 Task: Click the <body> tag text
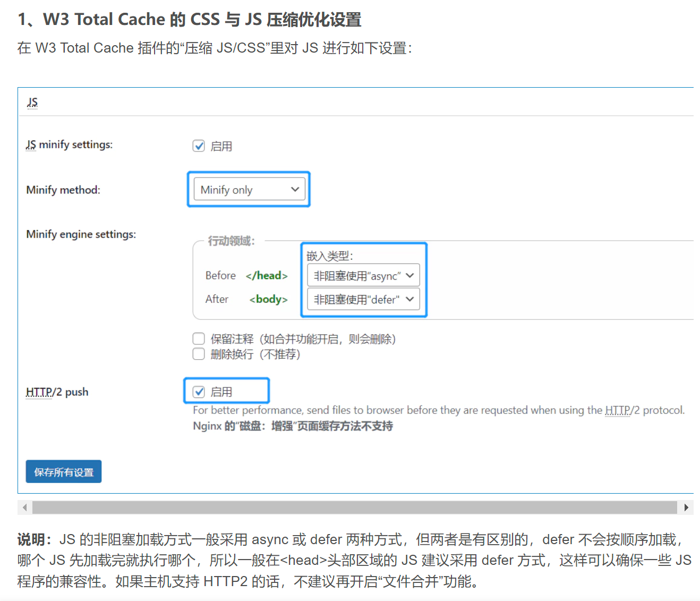click(x=269, y=299)
